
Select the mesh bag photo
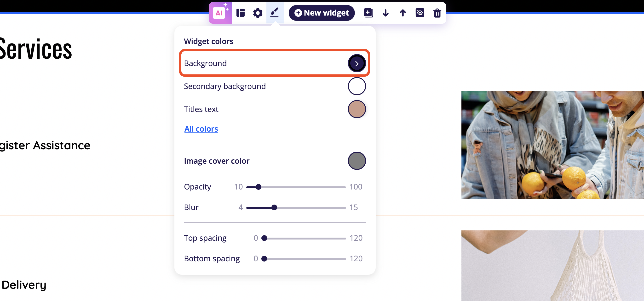tap(552, 266)
